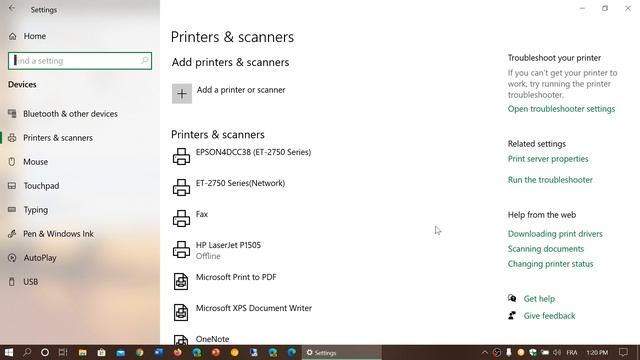
Task: Select the OneNote printer entry
Action: click(212, 339)
